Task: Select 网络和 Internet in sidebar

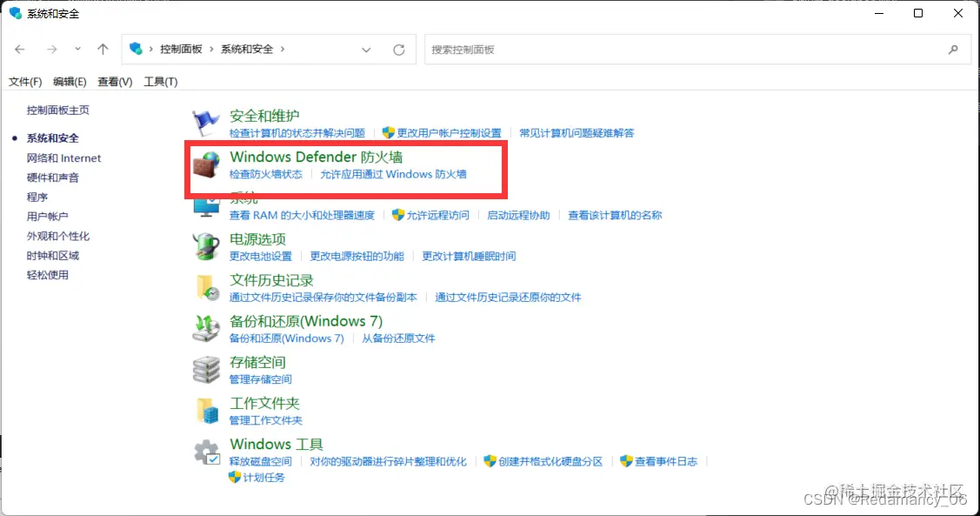Action: point(63,158)
